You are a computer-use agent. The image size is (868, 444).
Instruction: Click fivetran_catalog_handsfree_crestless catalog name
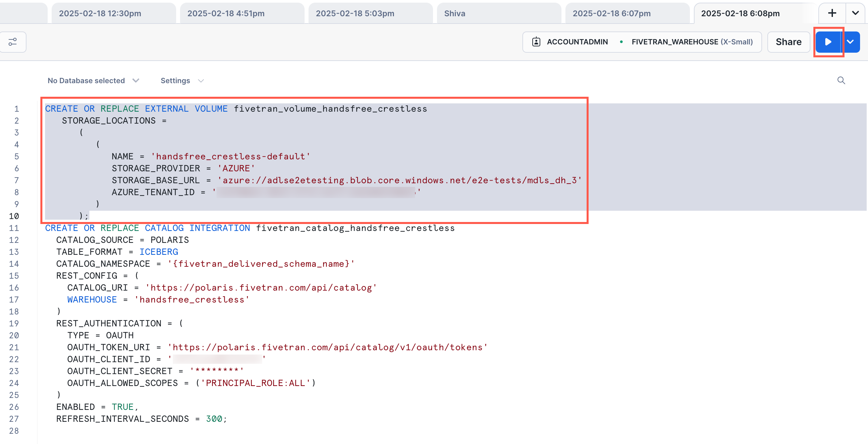[x=355, y=228]
